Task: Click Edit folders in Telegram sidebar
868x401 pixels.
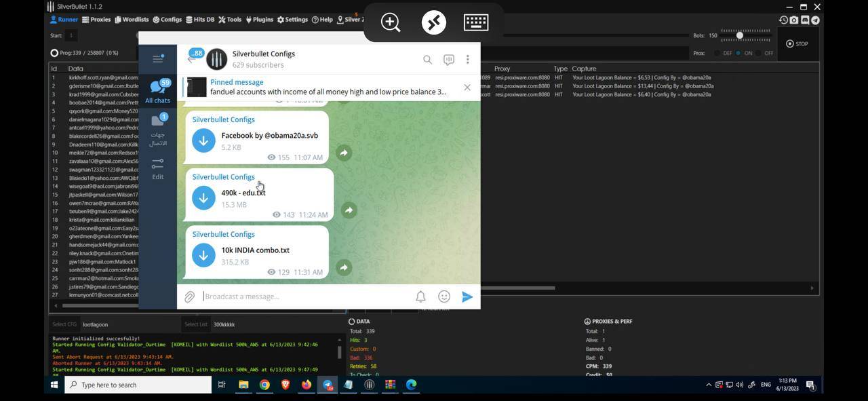Action: tap(157, 168)
